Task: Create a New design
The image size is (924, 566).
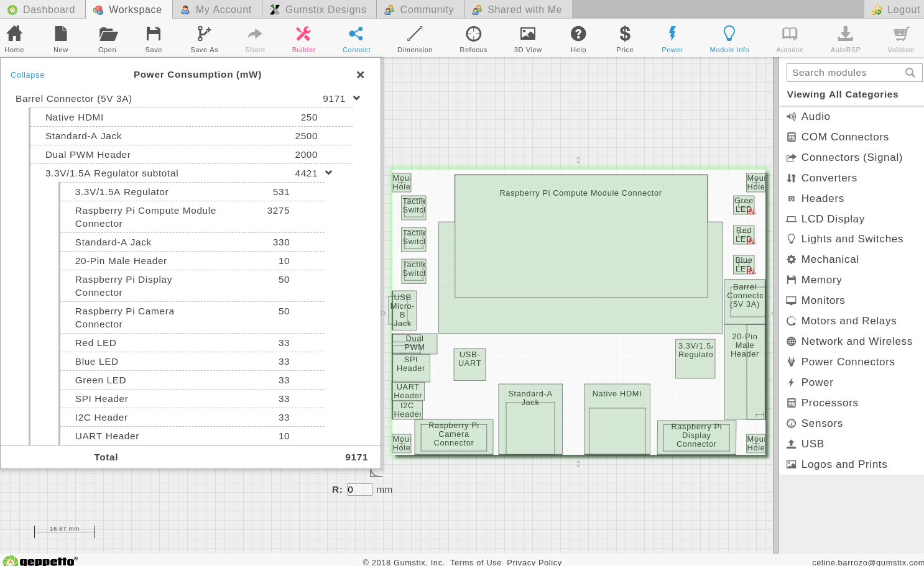Action: [60, 39]
